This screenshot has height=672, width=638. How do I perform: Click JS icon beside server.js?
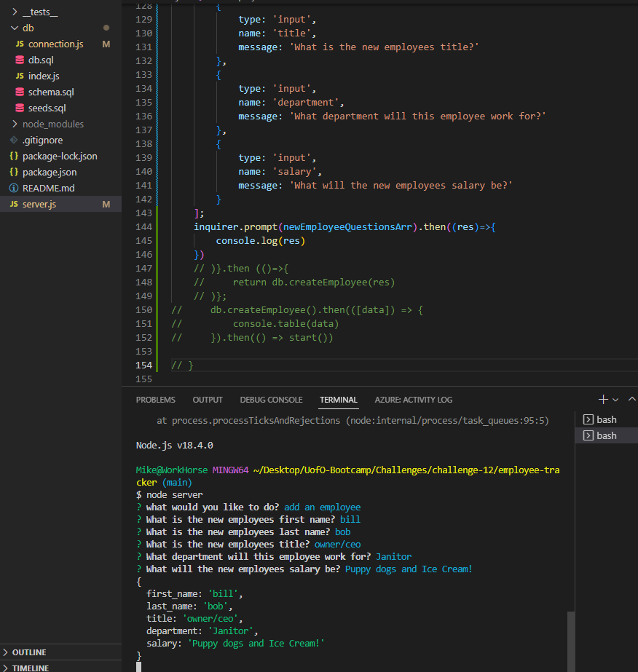click(14, 205)
